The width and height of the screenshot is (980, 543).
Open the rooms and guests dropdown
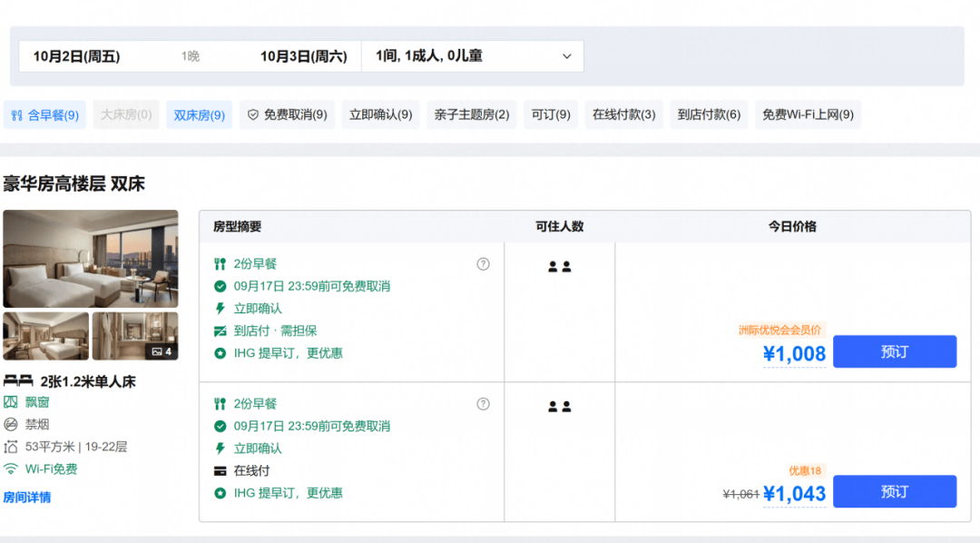click(x=473, y=56)
